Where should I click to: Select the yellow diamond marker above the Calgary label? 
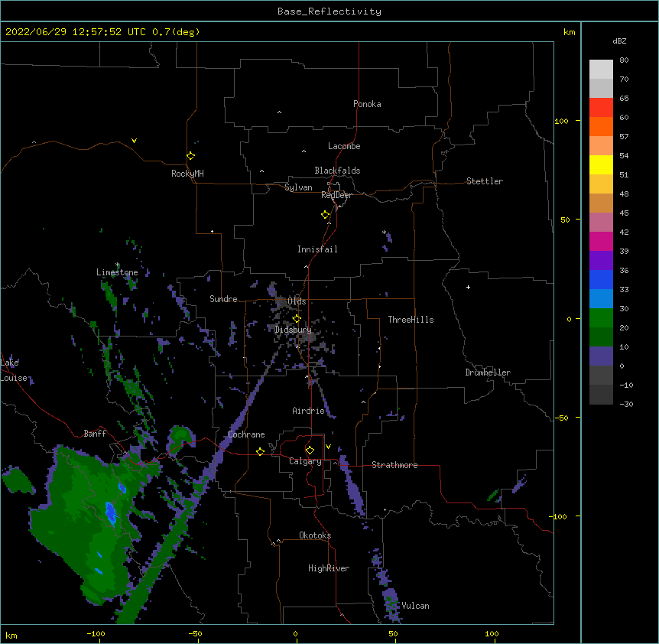pyautogui.click(x=310, y=450)
